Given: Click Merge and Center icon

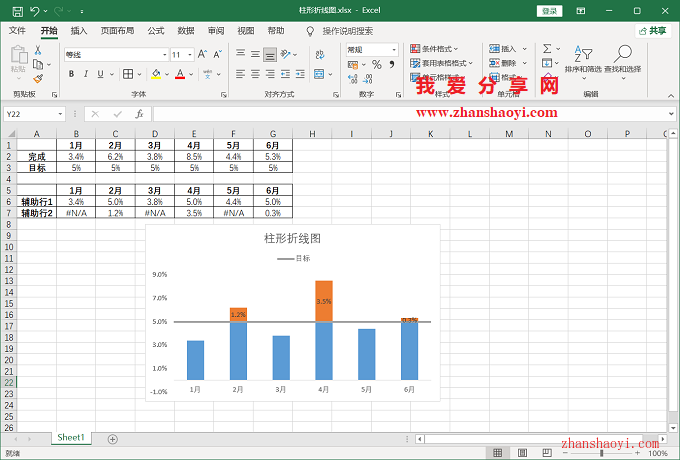Looking at the screenshot, I should (x=319, y=74).
